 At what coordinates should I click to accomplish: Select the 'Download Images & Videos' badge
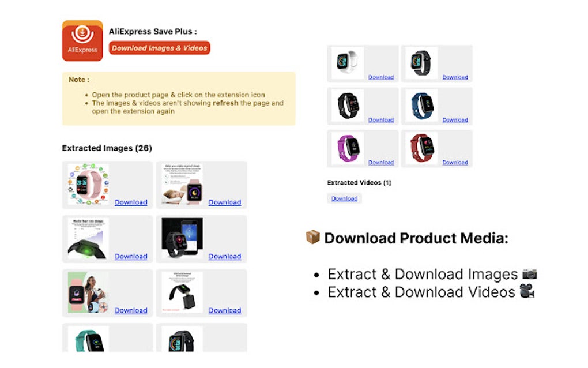click(x=160, y=48)
